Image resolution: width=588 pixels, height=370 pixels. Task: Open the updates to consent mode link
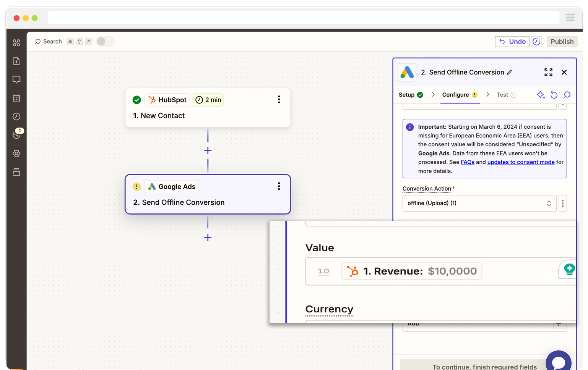[521, 162]
